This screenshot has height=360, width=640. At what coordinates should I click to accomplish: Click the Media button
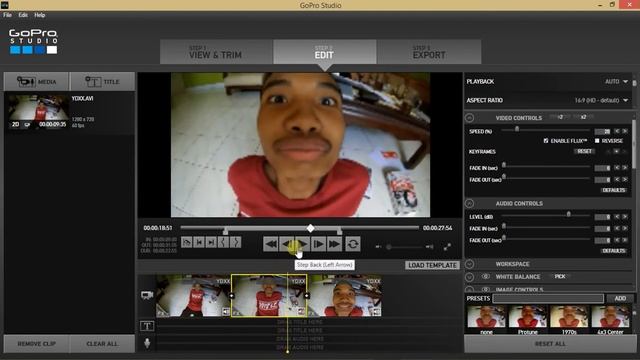tap(36, 82)
